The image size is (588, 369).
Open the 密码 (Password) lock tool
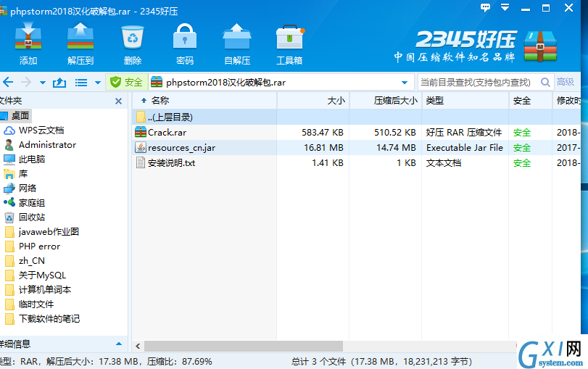(x=184, y=36)
